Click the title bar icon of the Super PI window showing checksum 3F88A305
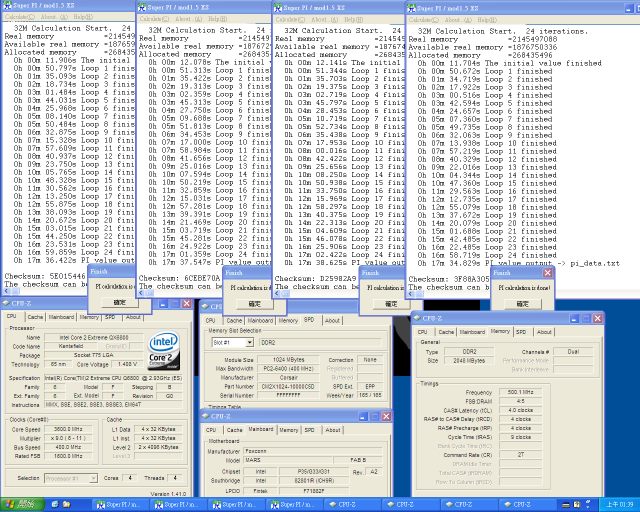The height and width of the screenshot is (512, 640). 411,8
